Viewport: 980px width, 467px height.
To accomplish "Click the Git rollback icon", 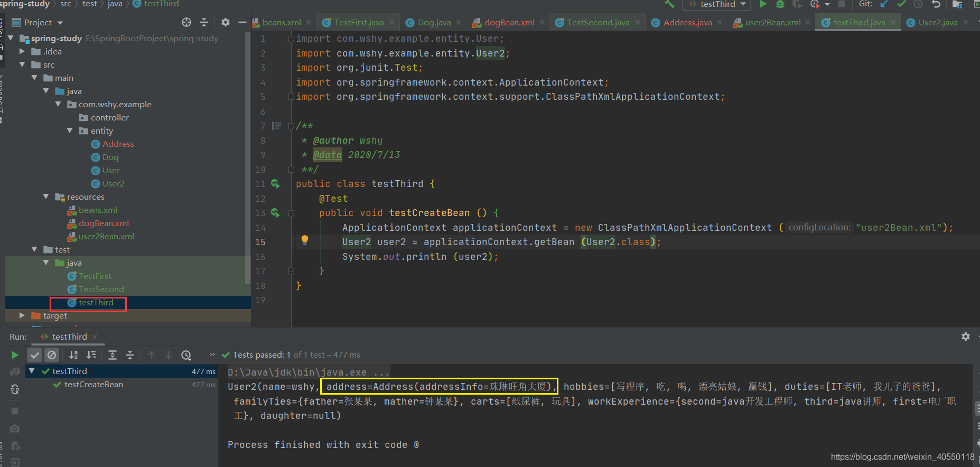I will tap(936, 4).
